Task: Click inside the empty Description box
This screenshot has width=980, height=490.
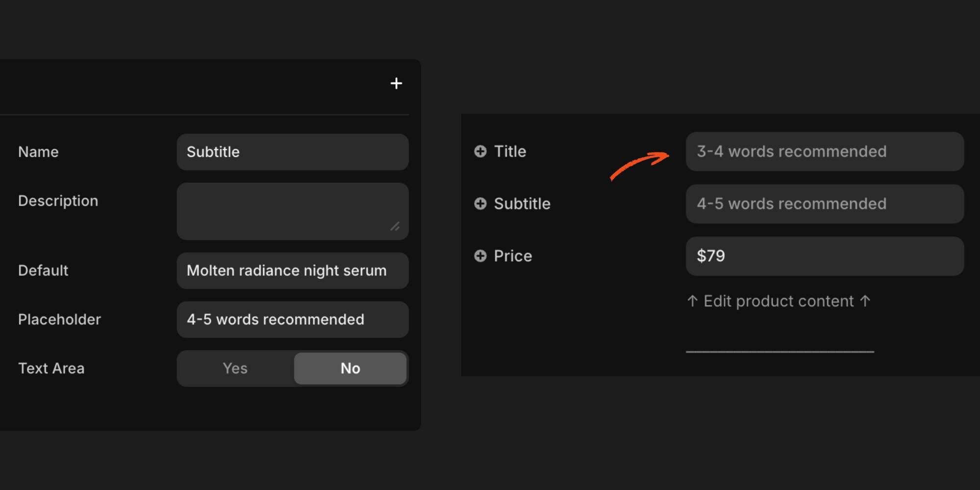Action: tap(293, 211)
